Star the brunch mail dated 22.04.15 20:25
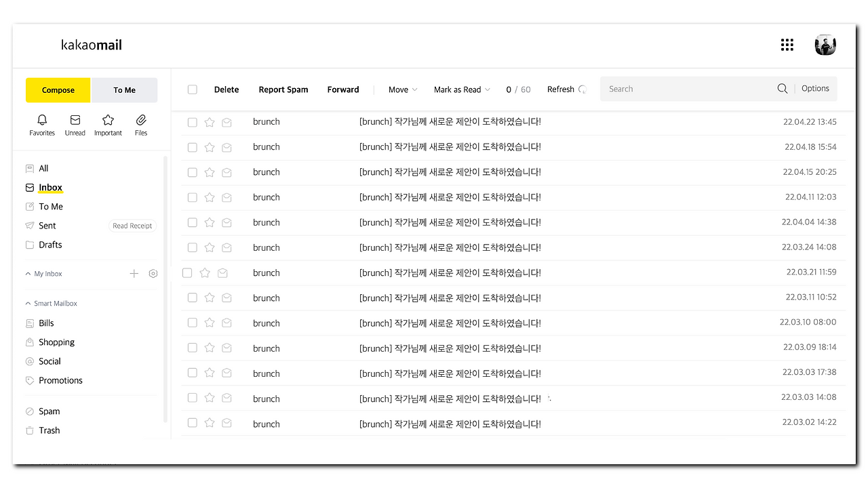The width and height of the screenshot is (868, 488). pyautogui.click(x=210, y=172)
